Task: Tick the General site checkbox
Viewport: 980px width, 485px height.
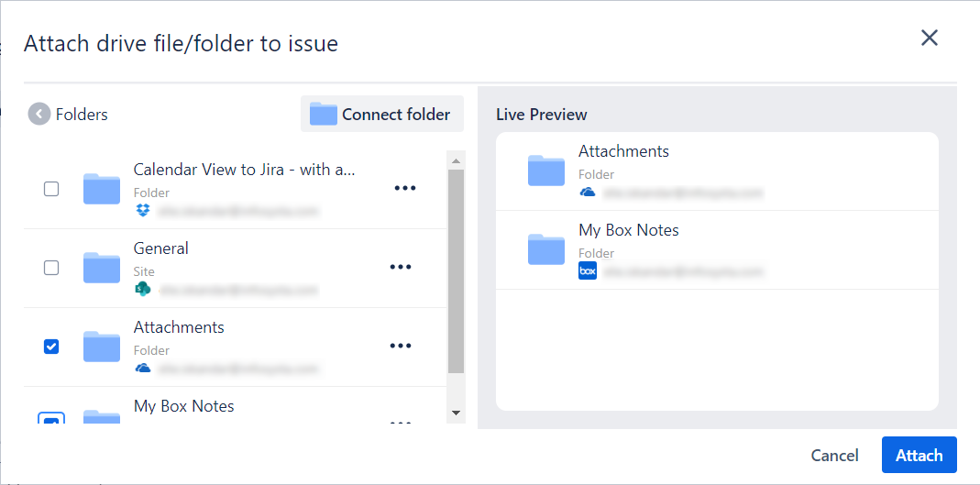Action: [x=51, y=268]
